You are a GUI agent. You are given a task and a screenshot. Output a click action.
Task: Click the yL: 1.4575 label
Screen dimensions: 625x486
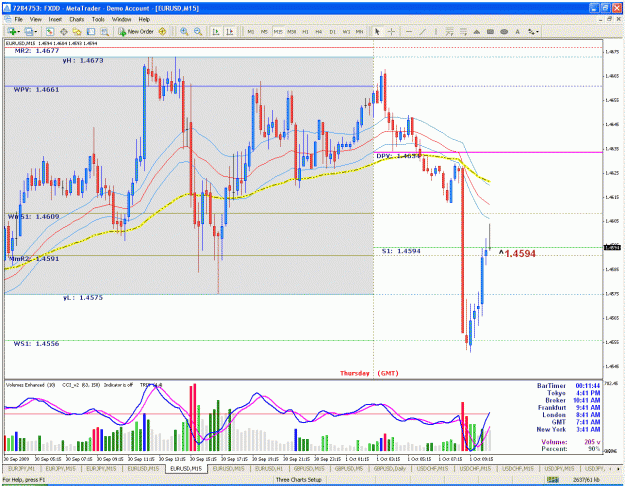(83, 298)
